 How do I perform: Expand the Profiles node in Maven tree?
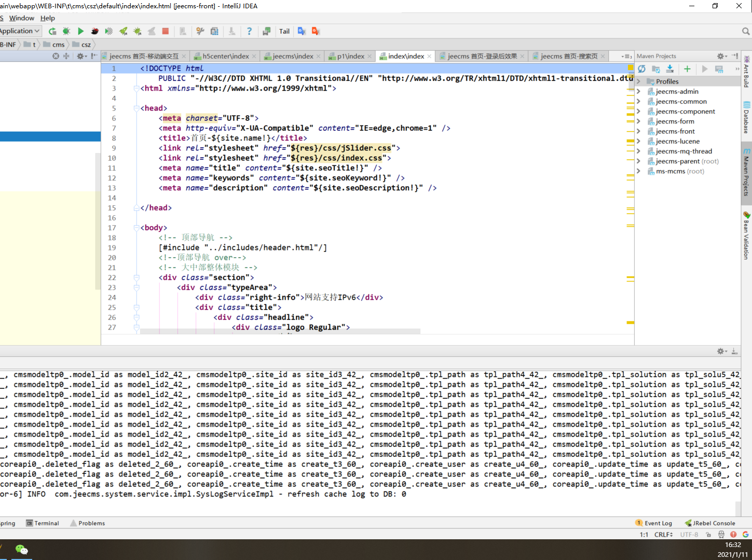click(x=639, y=81)
